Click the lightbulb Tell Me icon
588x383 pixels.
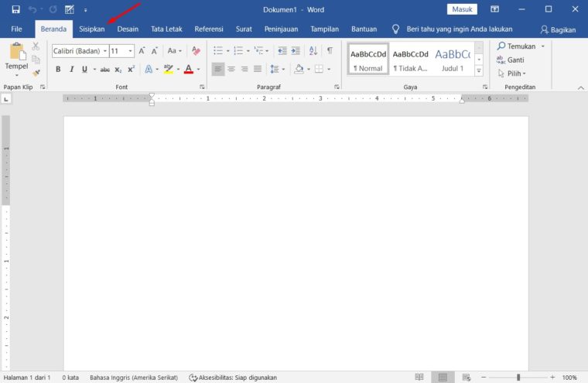pyautogui.click(x=395, y=29)
